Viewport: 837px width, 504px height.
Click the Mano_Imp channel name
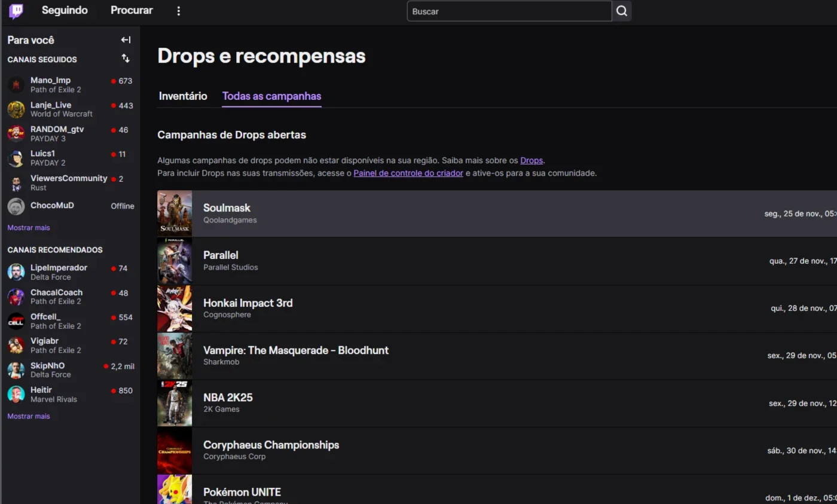click(x=50, y=80)
